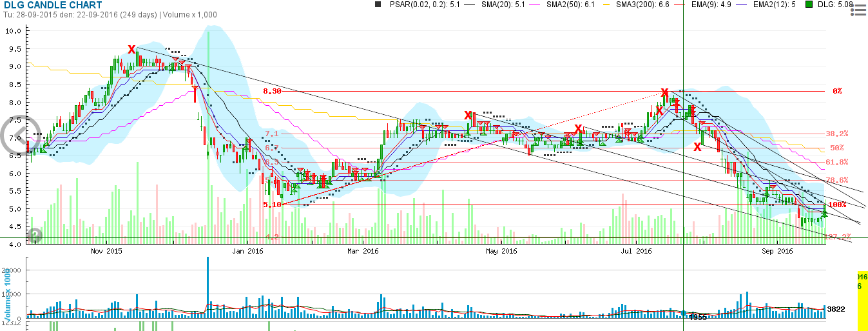This screenshot has width=868, height=331.
Task: Click the 20000 volume axis label
Action: tap(12, 270)
